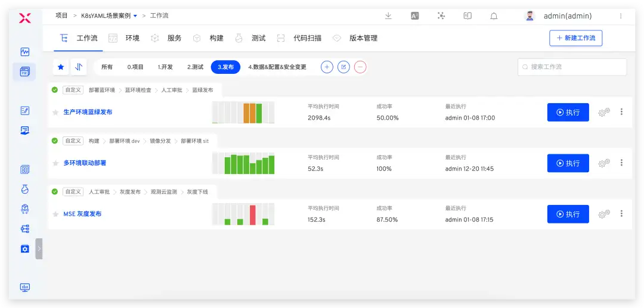This screenshot has width=644, height=308.
Task: Open settings gears for 生产环境蓝绿发布
Action: coord(603,112)
